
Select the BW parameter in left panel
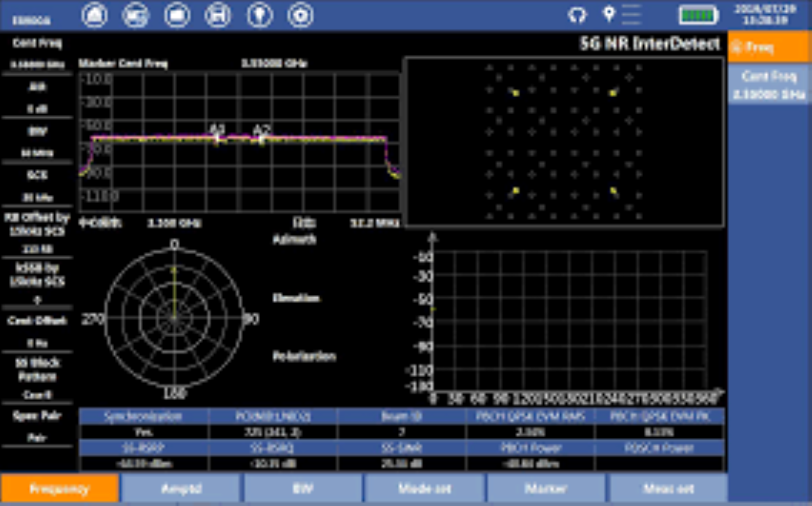point(37,142)
